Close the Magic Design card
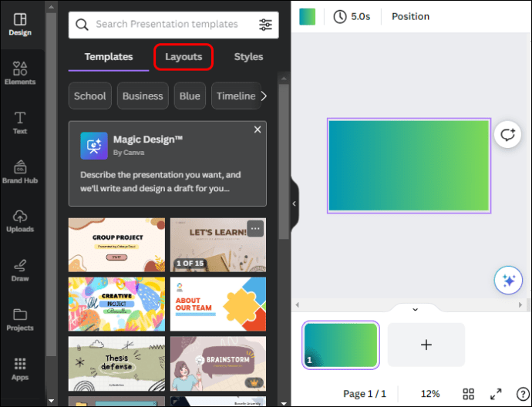532x407 pixels. pos(258,129)
